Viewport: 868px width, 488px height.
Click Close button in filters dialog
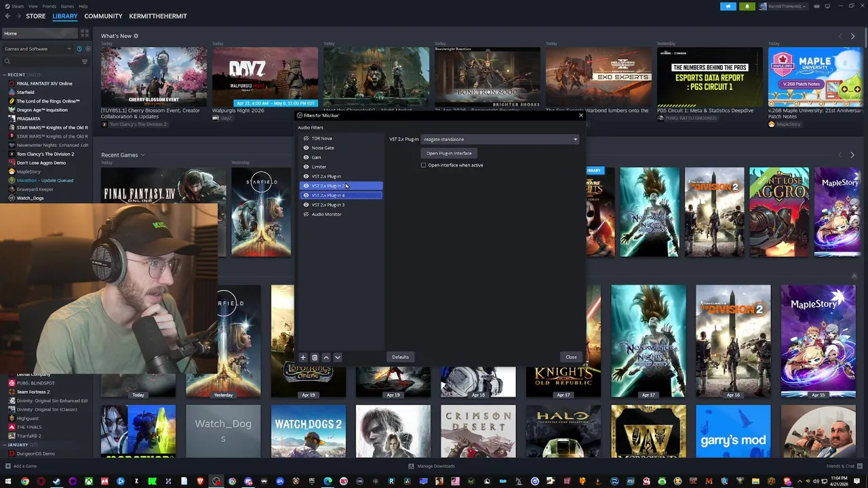pos(571,357)
